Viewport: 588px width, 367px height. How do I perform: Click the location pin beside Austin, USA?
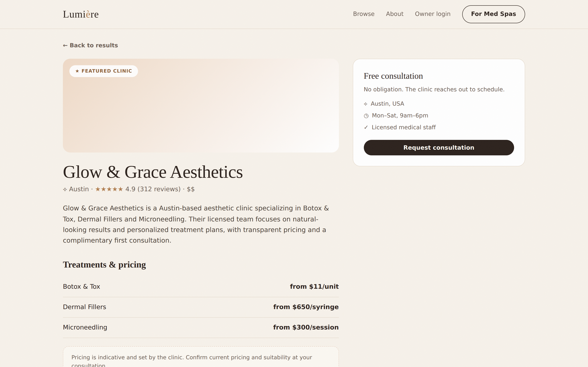pyautogui.click(x=366, y=104)
